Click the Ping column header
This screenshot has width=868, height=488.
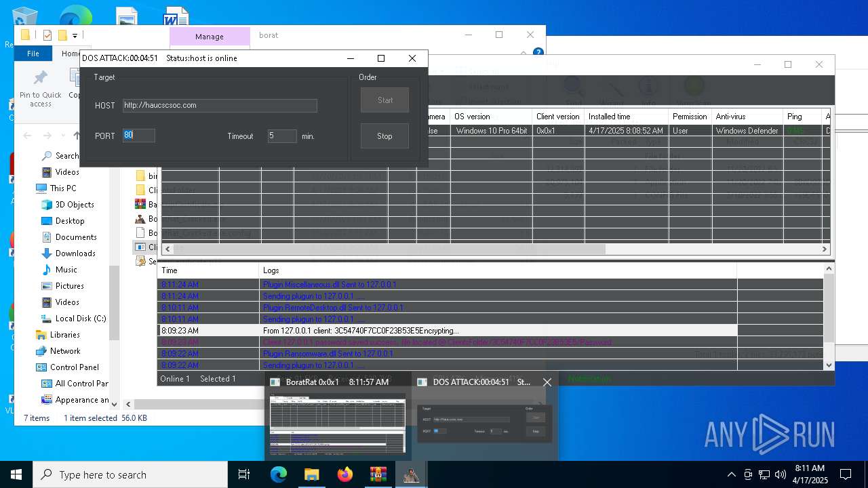pos(802,117)
